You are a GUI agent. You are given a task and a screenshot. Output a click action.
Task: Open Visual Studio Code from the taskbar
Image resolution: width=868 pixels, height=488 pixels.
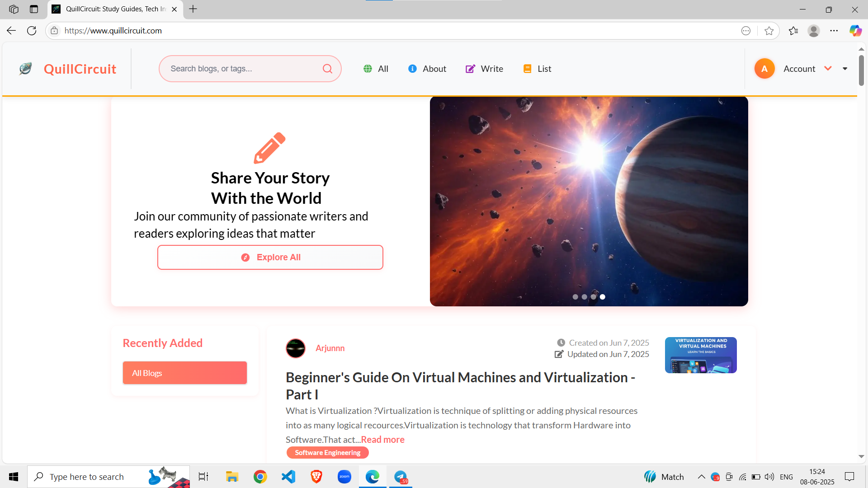(288, 477)
